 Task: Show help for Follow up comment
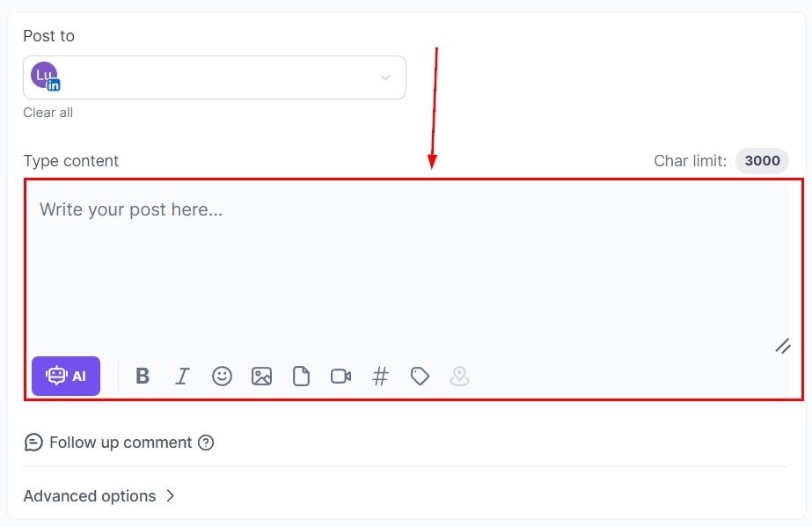206,443
